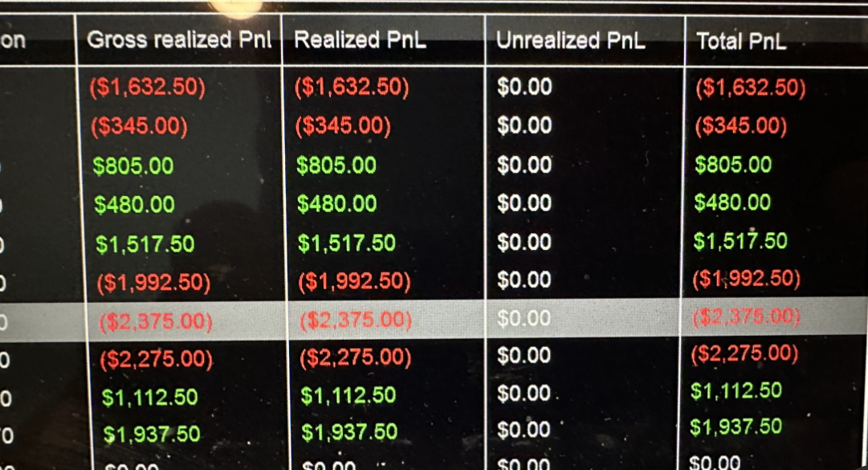Select Total PnL value ($1,992.50)
This screenshot has width=868, height=470.
click(x=746, y=279)
